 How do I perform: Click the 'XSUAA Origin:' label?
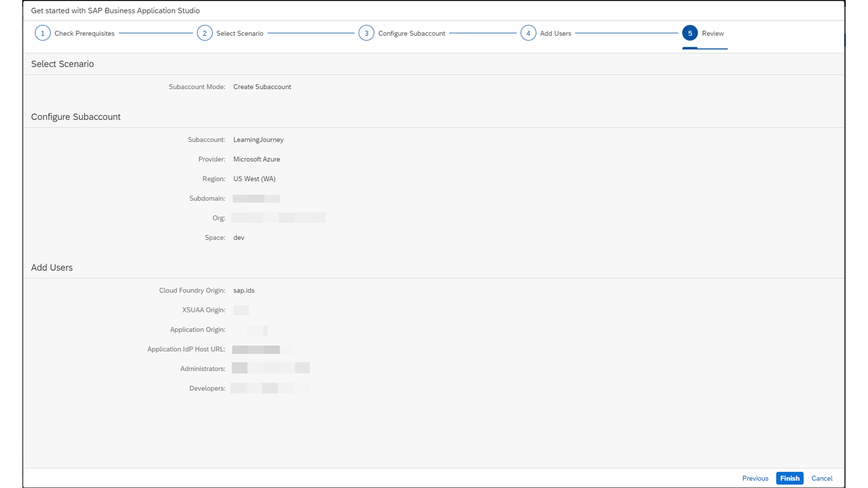pyautogui.click(x=203, y=310)
